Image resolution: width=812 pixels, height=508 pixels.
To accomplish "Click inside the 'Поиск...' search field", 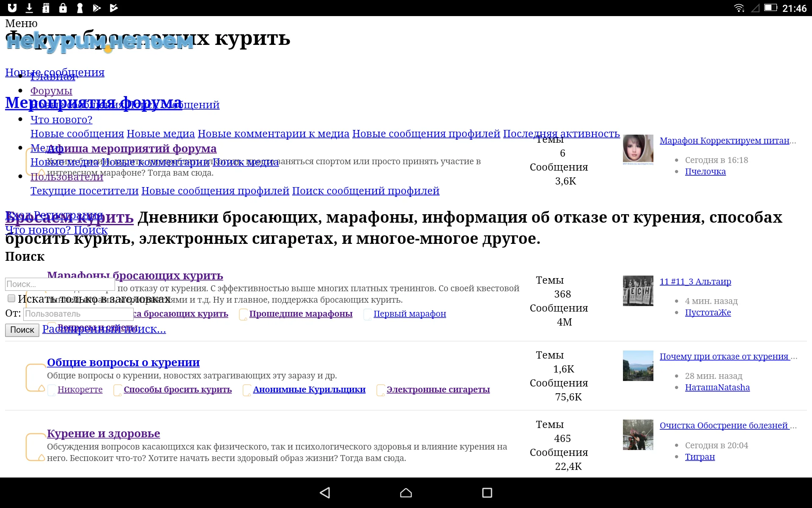I will (59, 284).
